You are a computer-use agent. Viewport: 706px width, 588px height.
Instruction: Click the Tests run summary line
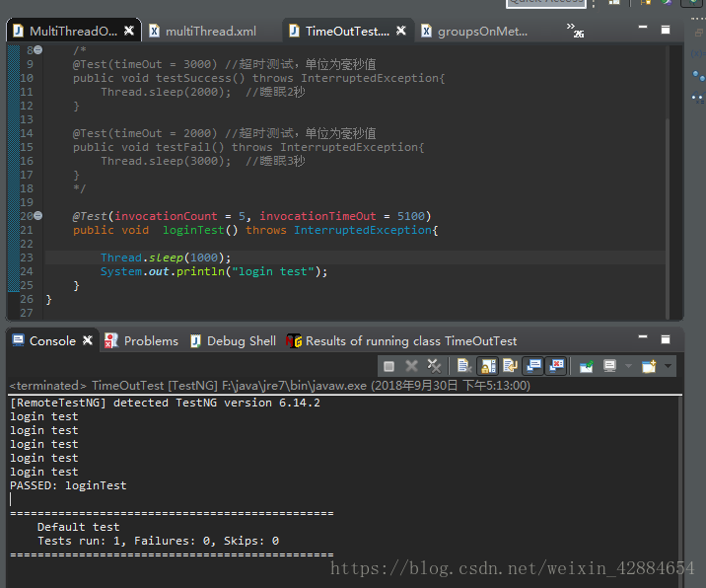pos(158,541)
